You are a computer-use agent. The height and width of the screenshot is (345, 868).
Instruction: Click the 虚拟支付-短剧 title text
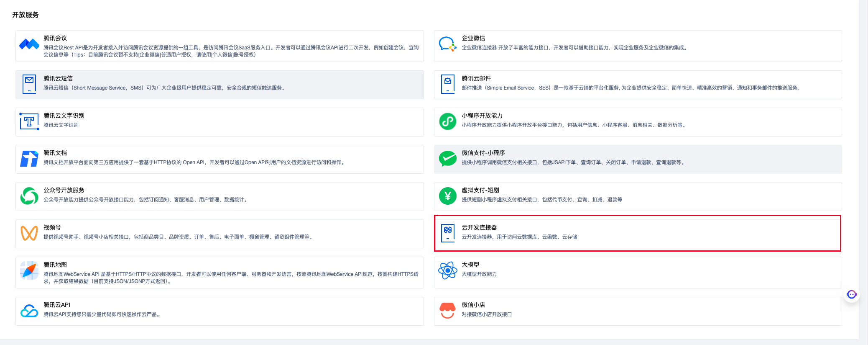click(x=480, y=190)
